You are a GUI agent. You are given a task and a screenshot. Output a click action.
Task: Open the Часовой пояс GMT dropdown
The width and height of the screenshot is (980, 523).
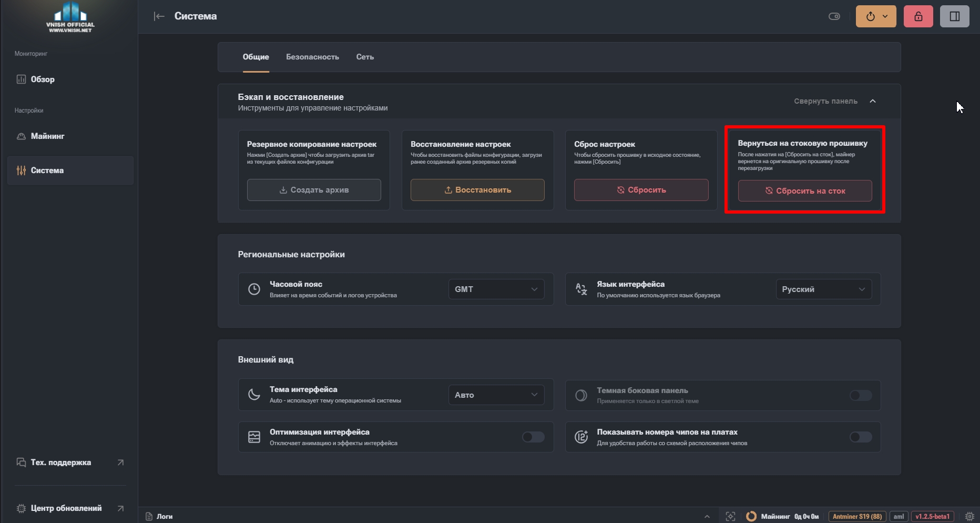pyautogui.click(x=496, y=289)
